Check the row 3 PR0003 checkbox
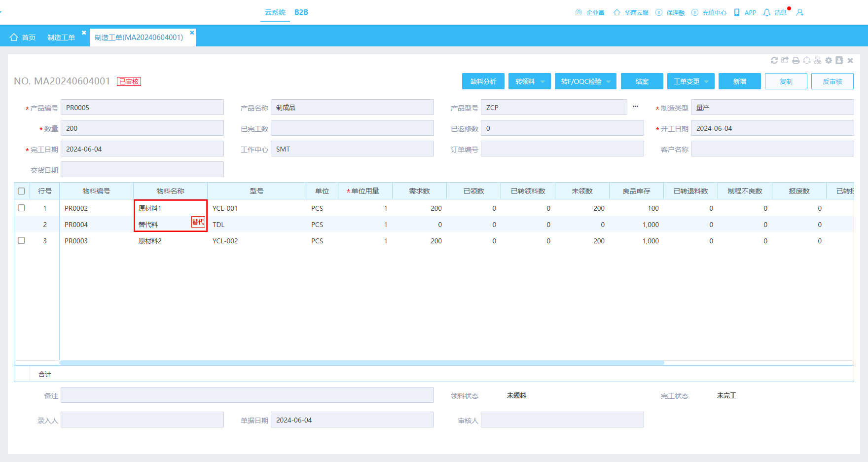The image size is (868, 462). (21, 240)
